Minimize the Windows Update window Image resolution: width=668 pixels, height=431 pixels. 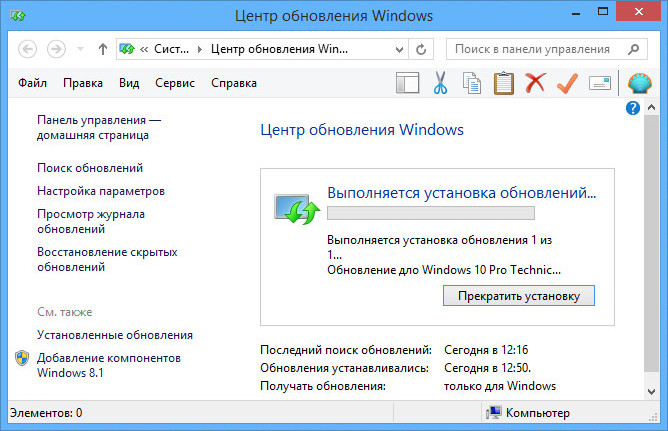pos(576,13)
